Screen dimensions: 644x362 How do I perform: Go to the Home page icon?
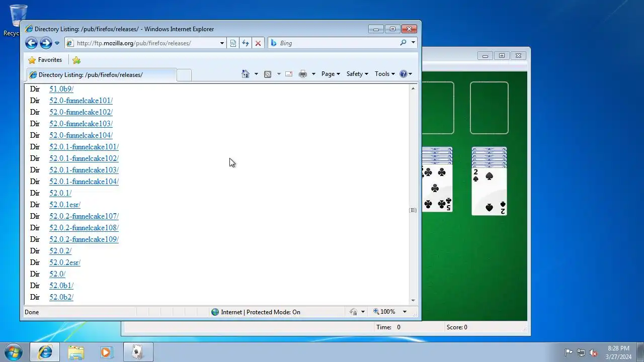tap(246, 74)
